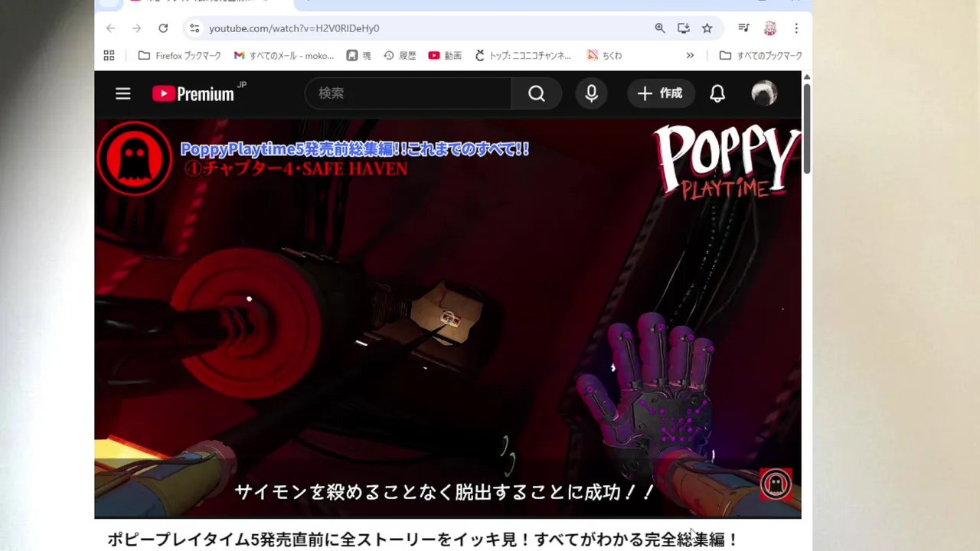Image resolution: width=980 pixels, height=551 pixels.
Task: Open the 魂 bookmark
Action: pyautogui.click(x=358, y=55)
